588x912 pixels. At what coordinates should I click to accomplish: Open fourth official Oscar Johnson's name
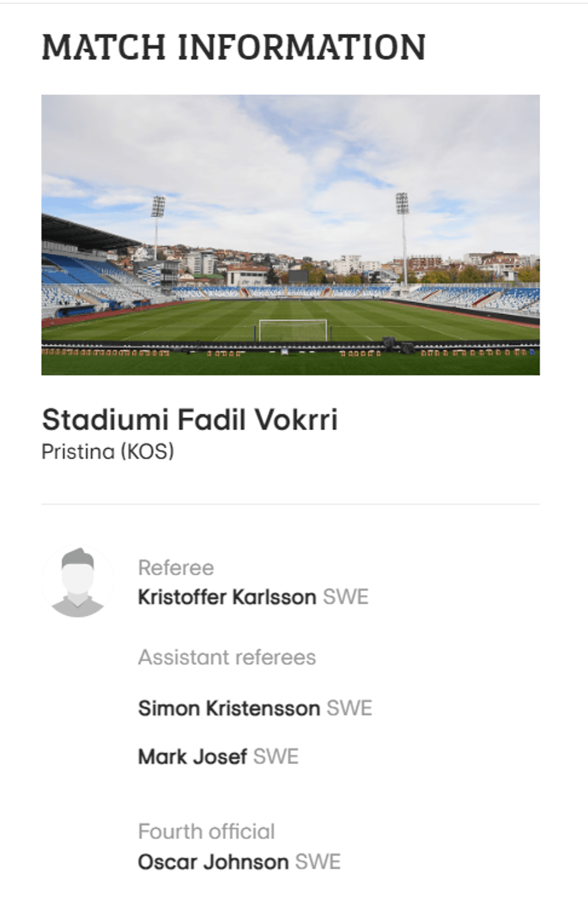213,862
